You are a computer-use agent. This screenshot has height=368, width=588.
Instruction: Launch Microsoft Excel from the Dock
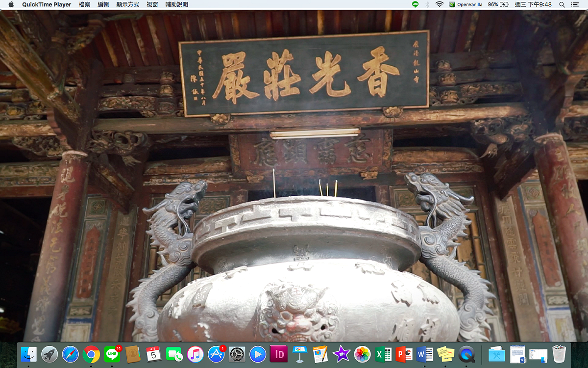point(383,354)
